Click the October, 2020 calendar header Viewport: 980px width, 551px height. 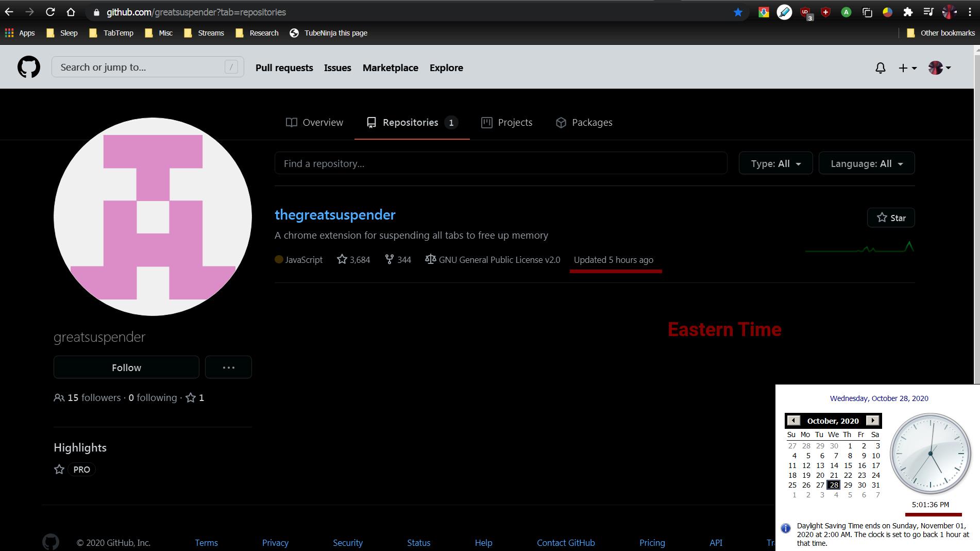833,421
